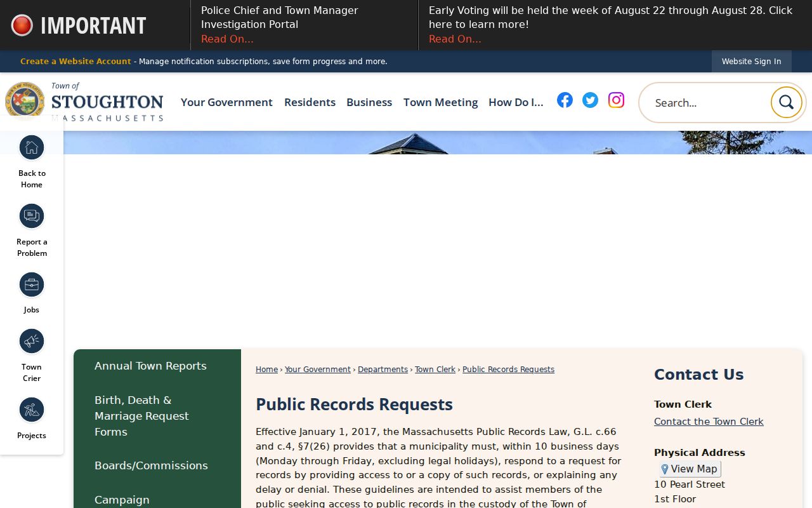Open Birth, Death & Marriage Request Forms
Viewport: 812px width, 508px height.
pyautogui.click(x=141, y=416)
